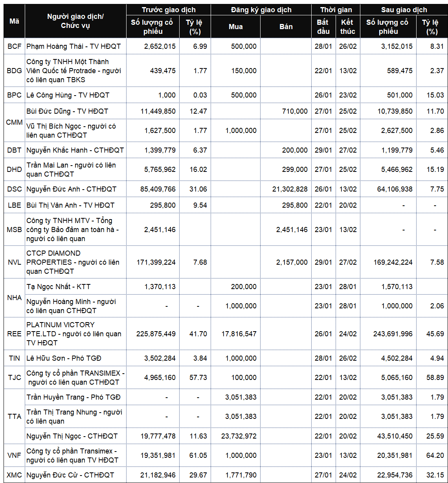The image size is (448, 483).
Task: Click the cell with Nguyễn Đức Cử - CTHĐQT
Action: pyautogui.click(x=70, y=475)
